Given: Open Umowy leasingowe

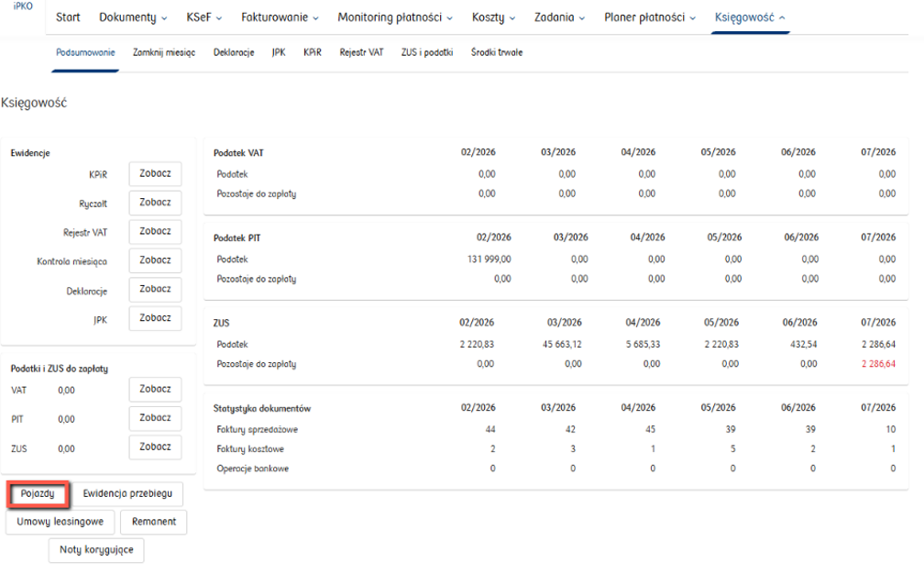Looking at the screenshot, I should 60,522.
